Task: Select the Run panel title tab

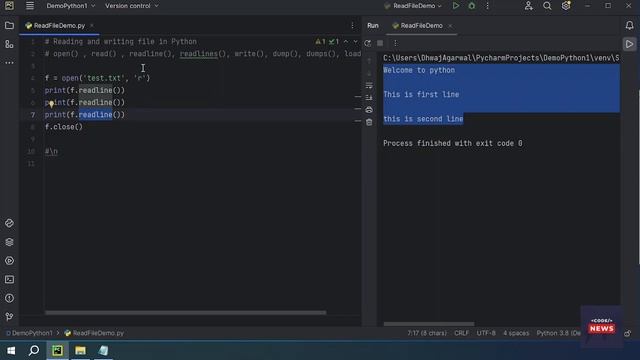Action: pos(373,26)
